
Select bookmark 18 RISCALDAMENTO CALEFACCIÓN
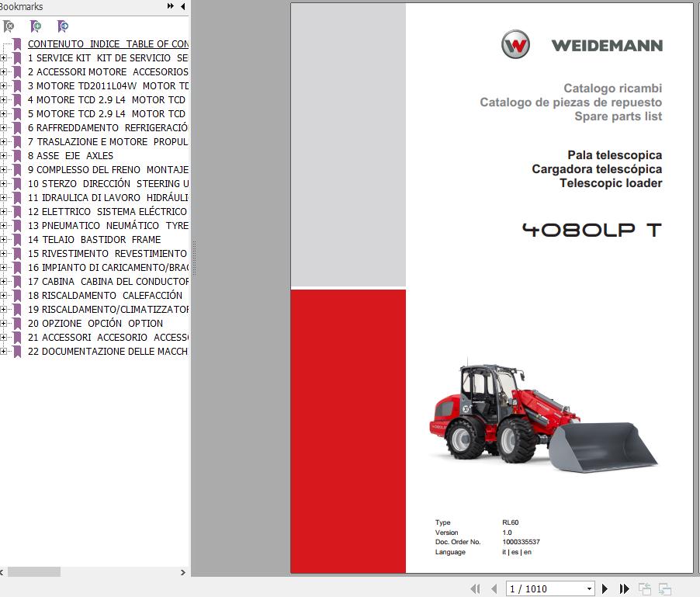(105, 295)
